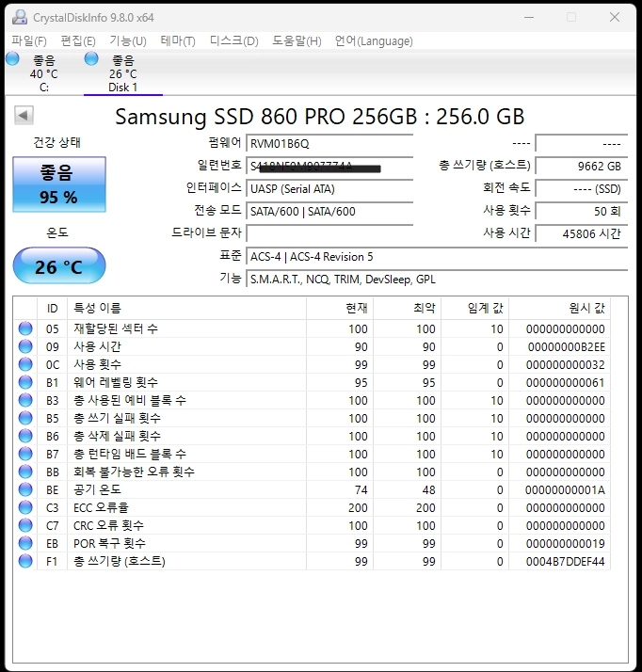Click status orb of attribute B1 웨어 레벨링 횟수

point(25,382)
